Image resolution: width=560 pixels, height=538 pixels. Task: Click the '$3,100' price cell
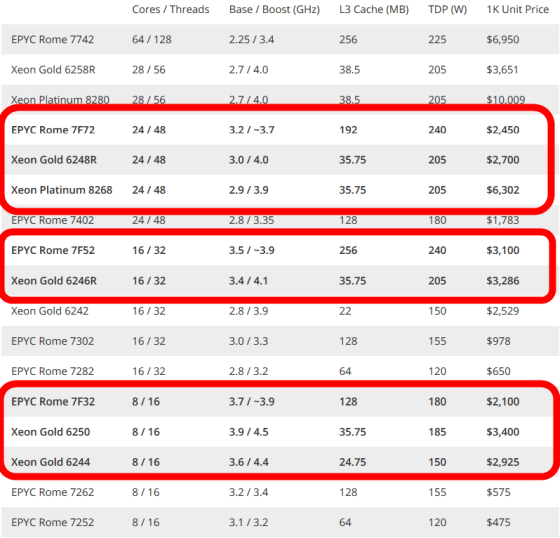502,250
